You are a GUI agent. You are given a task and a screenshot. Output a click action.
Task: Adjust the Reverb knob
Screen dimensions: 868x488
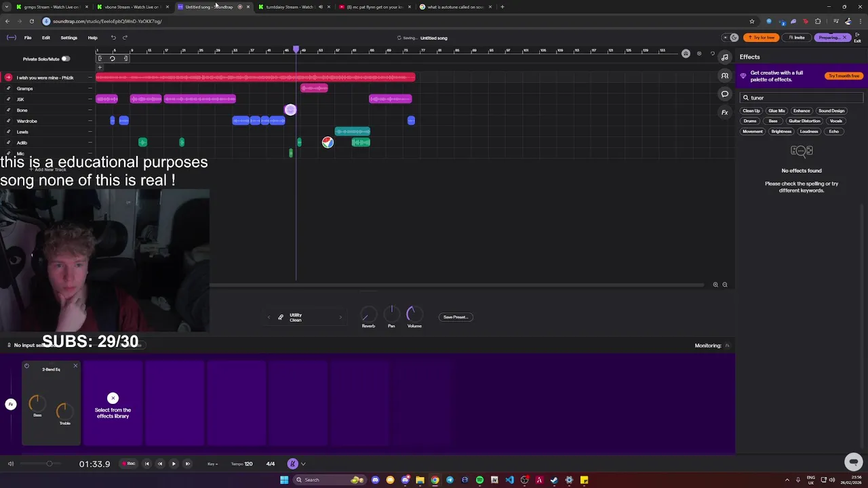[x=368, y=314]
